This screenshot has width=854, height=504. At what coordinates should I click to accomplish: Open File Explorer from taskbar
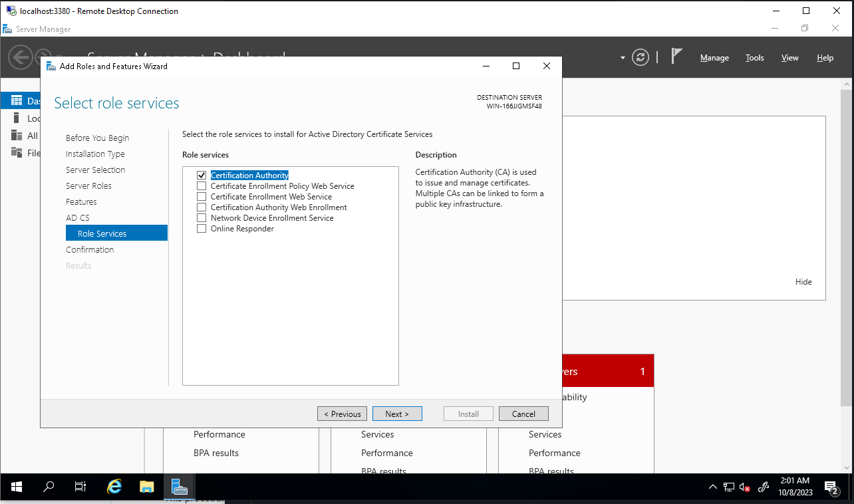[147, 487]
